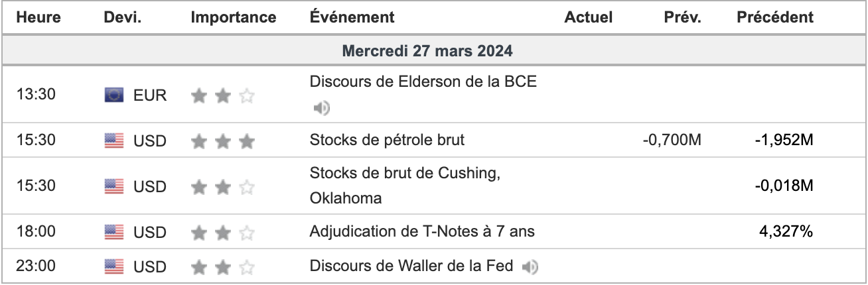868x285 pixels.
Task: Click the US flag in Cushing Oklahoma row
Action: [x=114, y=186]
